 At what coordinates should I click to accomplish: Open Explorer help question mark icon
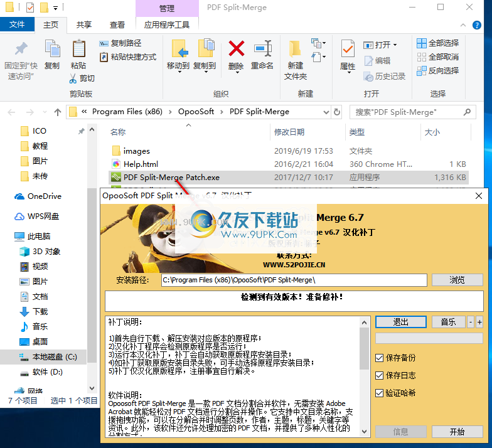pos(477,25)
